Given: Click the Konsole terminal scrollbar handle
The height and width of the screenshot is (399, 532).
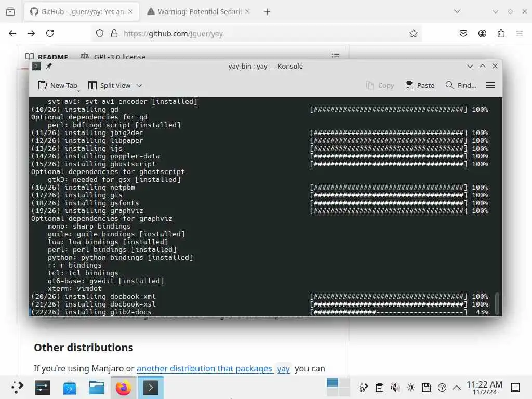Looking at the screenshot, I should [497, 303].
